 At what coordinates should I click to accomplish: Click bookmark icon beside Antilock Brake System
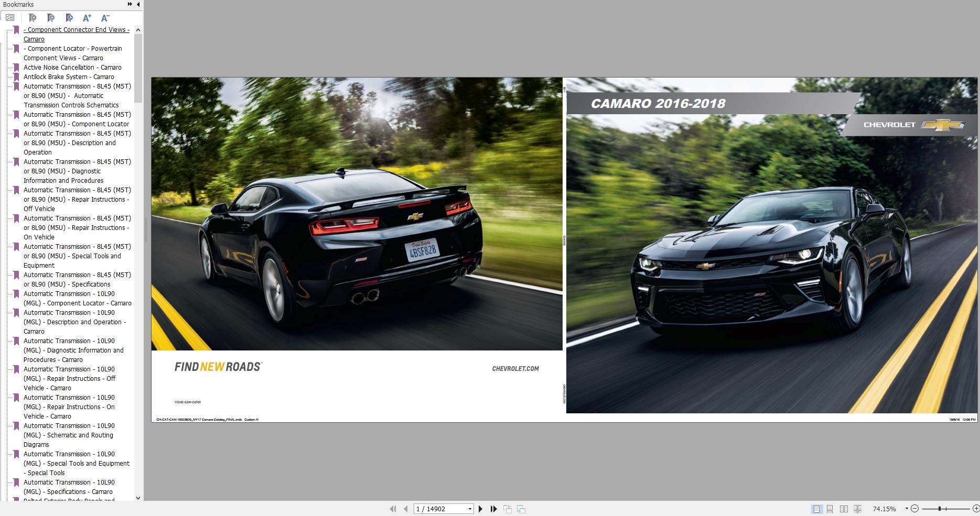pos(16,77)
